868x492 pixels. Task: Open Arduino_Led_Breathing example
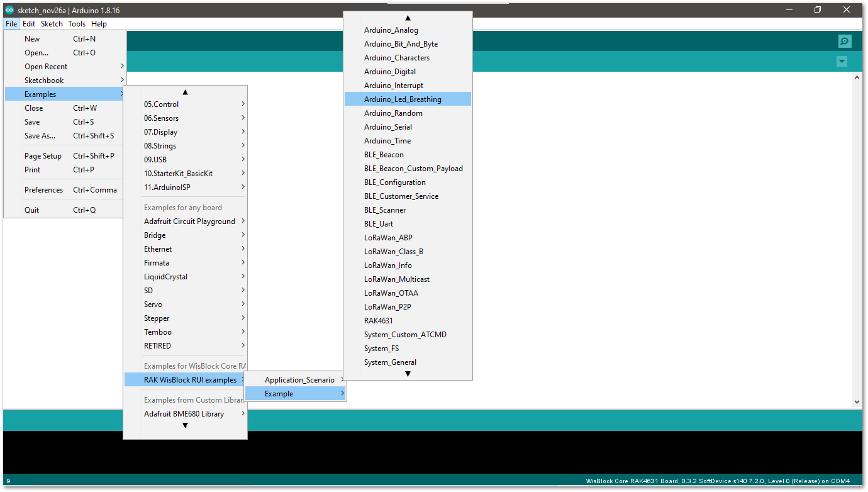point(408,99)
